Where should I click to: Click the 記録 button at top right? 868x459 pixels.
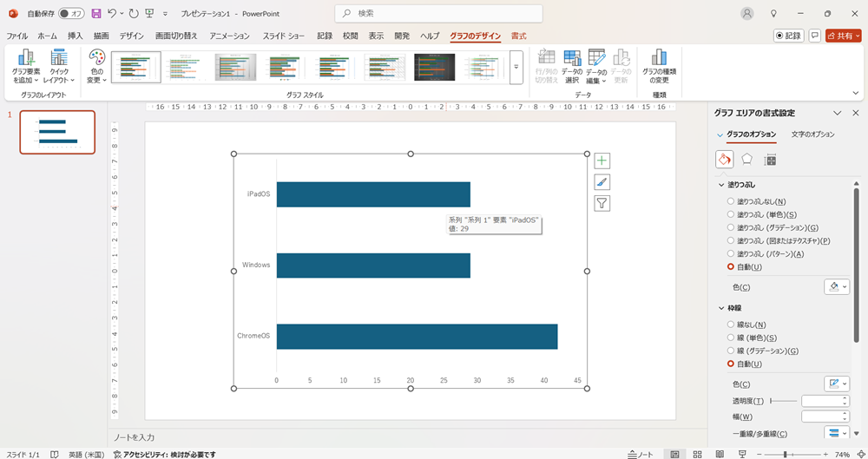click(788, 36)
